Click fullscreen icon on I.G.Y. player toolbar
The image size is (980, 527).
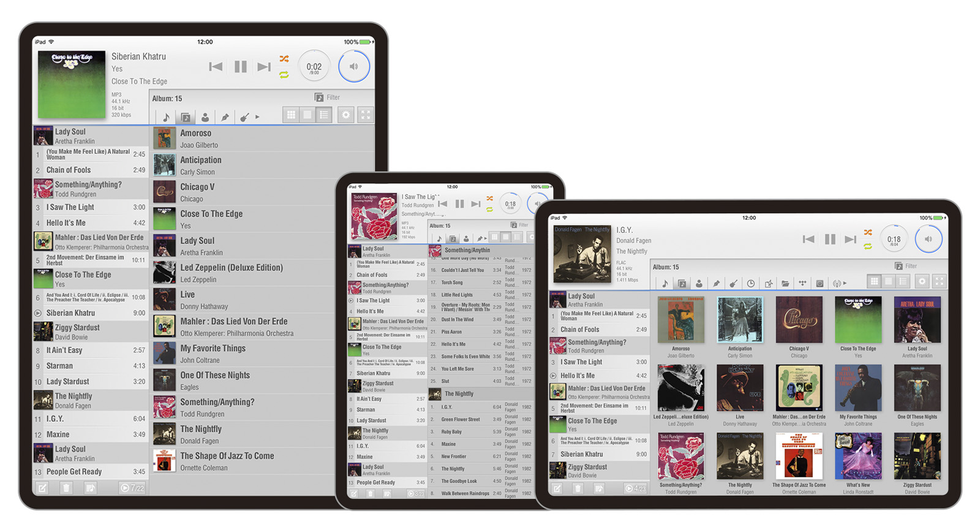pos(939,282)
